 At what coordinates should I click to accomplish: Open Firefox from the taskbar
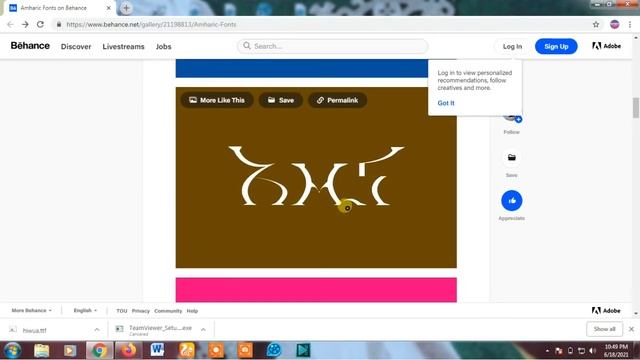[128, 350]
